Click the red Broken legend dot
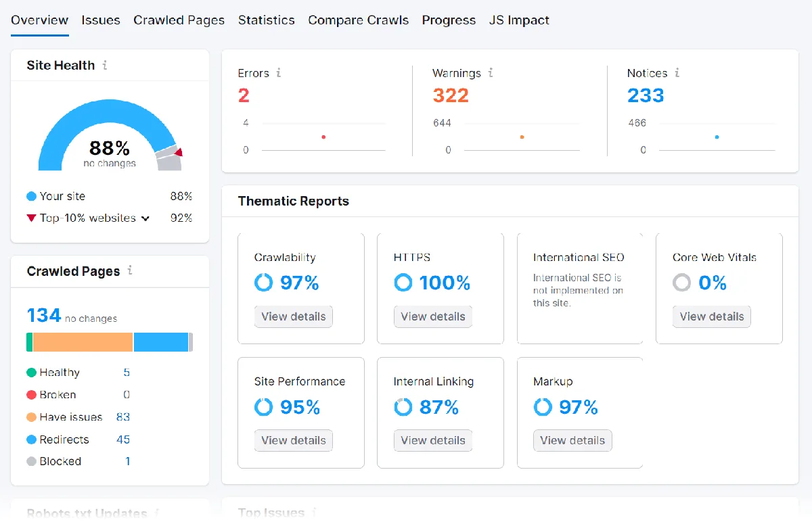Screen dimensions: 812x522 point(31,395)
